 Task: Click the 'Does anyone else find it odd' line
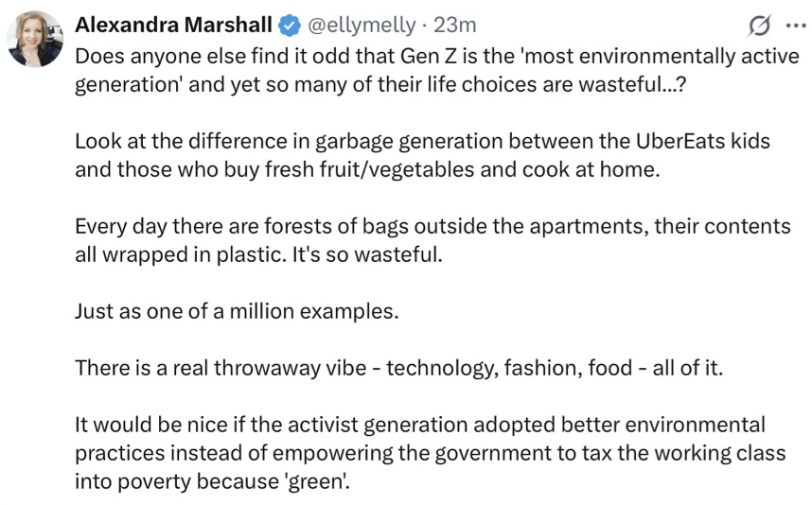point(437,56)
